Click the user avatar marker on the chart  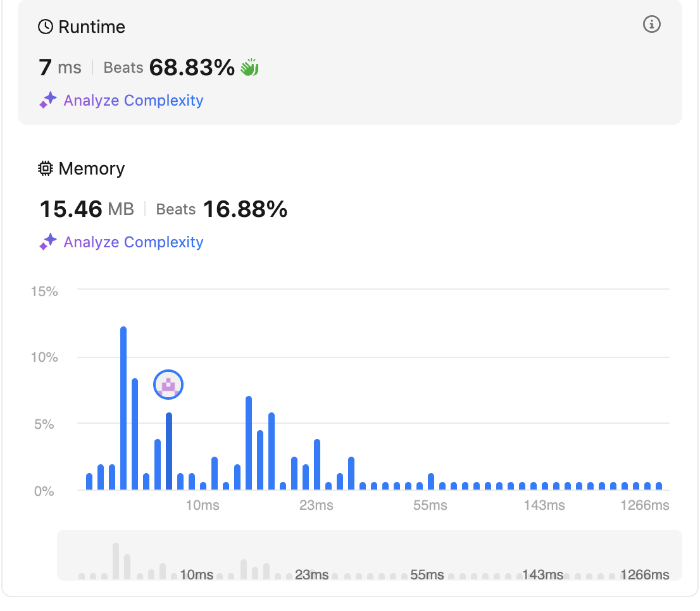click(168, 385)
